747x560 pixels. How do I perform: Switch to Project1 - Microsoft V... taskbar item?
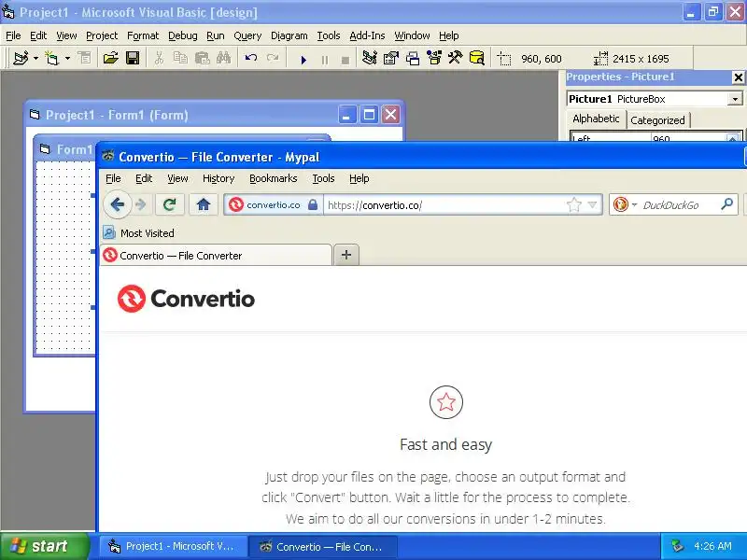[174, 546]
